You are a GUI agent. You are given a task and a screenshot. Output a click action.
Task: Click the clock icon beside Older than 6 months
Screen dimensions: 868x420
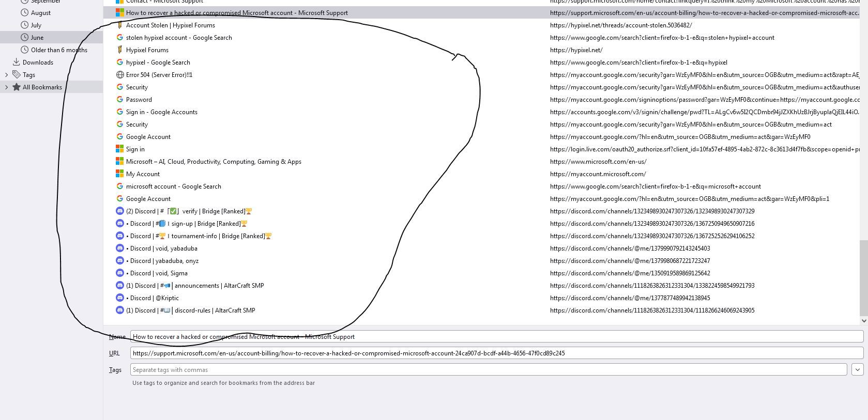[x=24, y=50]
